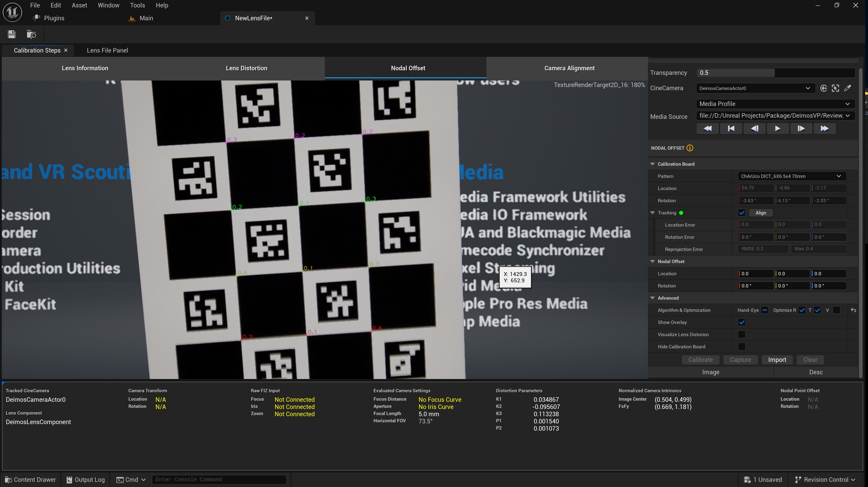Image resolution: width=868 pixels, height=487 pixels.
Task: Click the Nodal Offset Location X field
Action: 756,274
